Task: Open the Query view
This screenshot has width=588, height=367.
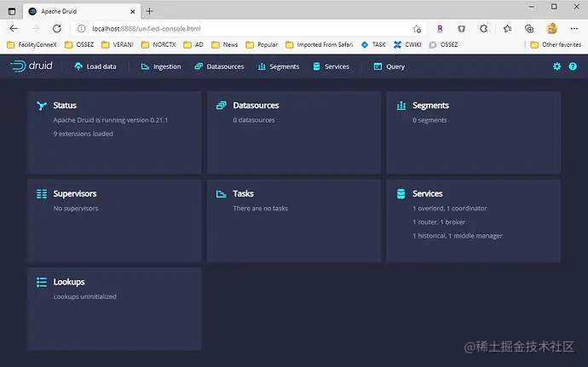Action: (389, 66)
